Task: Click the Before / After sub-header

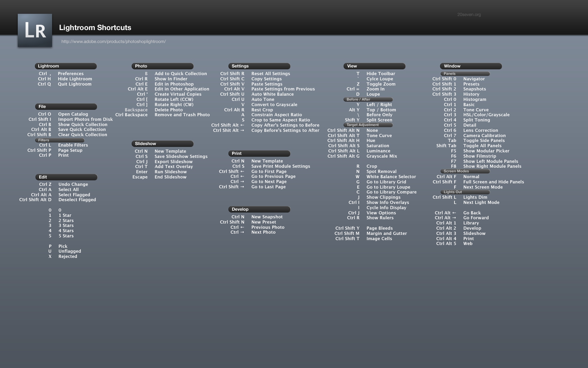Action: 368,100
